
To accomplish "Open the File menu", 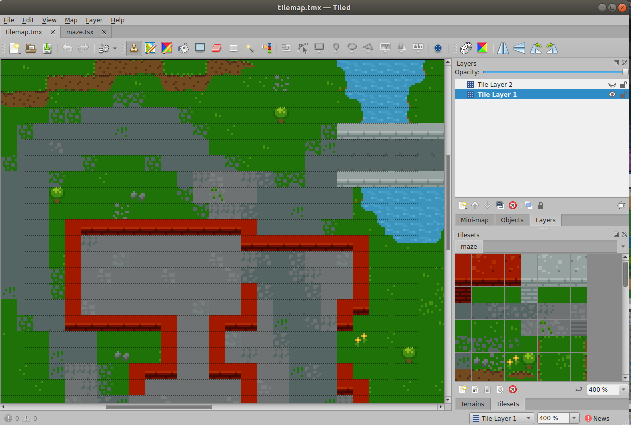I will [x=9, y=20].
